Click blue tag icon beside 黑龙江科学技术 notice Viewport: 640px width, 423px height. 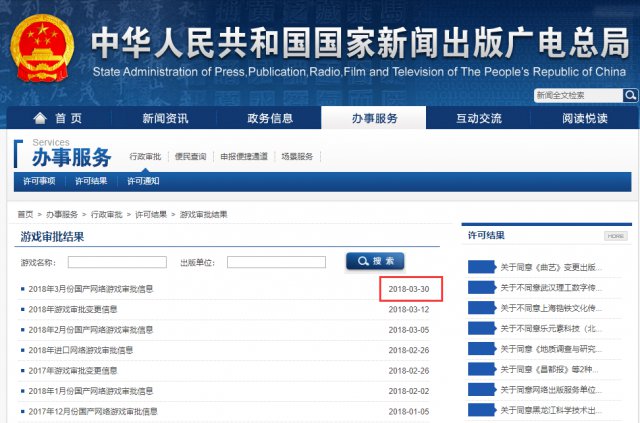[x=482, y=410]
